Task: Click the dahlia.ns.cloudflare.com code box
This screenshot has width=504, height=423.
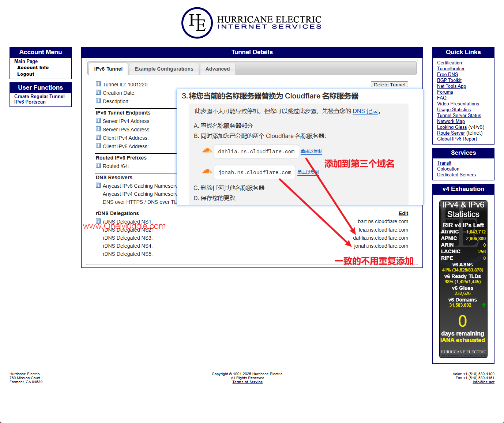Action: tap(256, 151)
